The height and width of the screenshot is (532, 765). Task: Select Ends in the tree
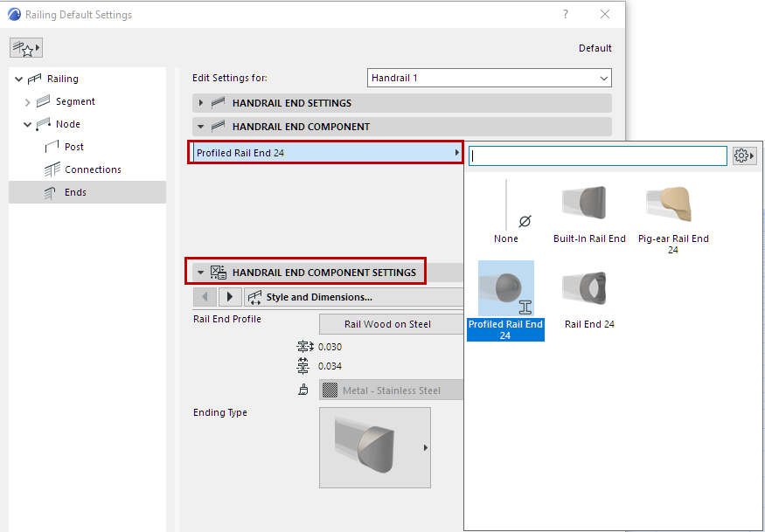[75, 192]
